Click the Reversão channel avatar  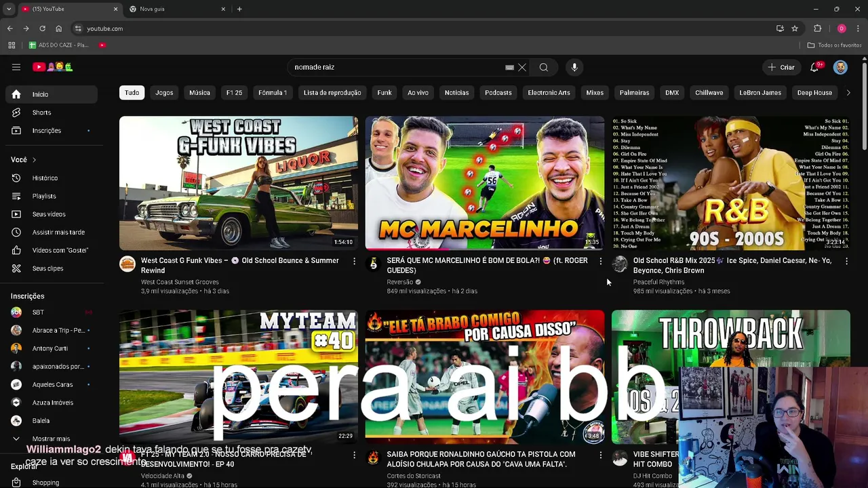373,264
